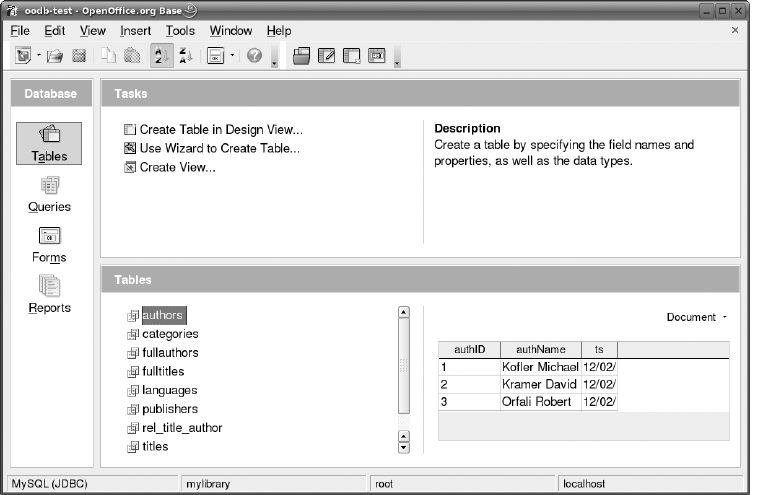The image size is (765, 495).
Task: Click tables list scroll down arrow
Action: click(x=403, y=448)
